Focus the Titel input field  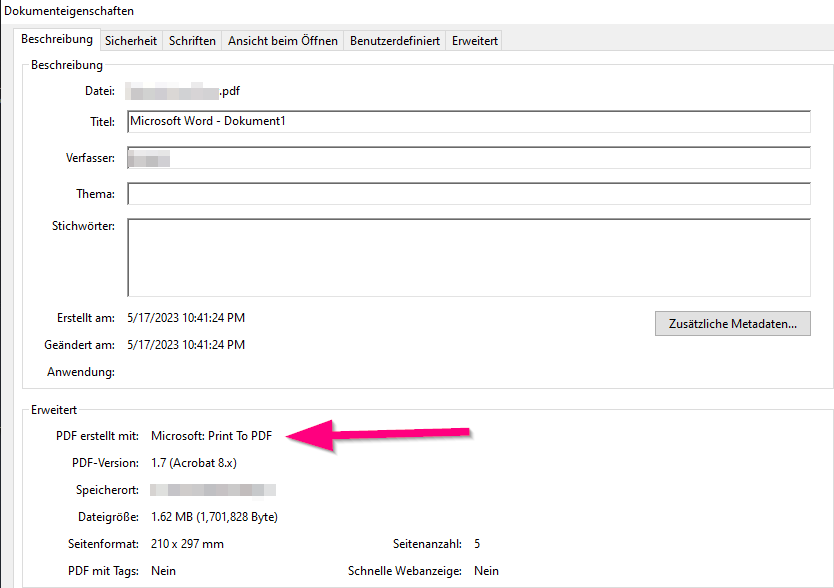(469, 121)
